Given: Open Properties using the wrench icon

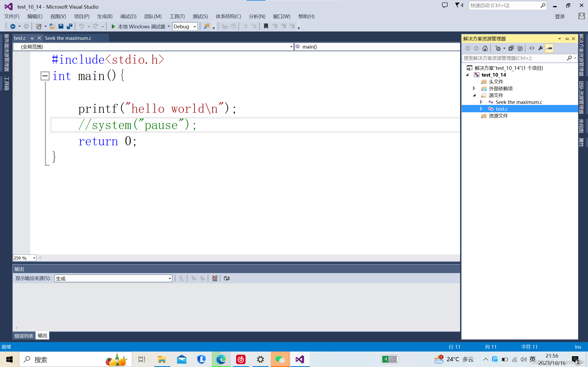Looking at the screenshot, I should tap(541, 48).
